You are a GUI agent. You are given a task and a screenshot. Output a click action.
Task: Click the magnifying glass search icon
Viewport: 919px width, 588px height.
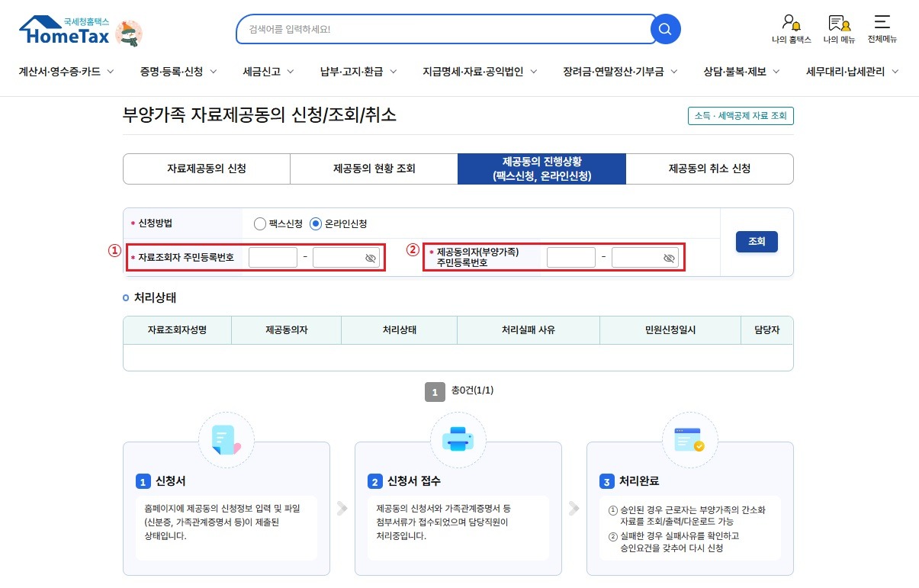(x=665, y=30)
